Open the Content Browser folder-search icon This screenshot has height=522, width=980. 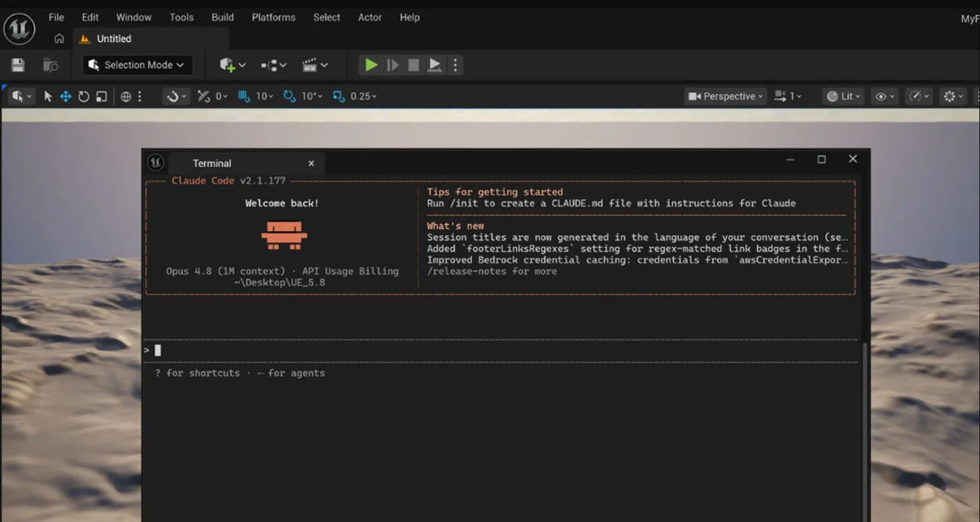click(x=51, y=65)
